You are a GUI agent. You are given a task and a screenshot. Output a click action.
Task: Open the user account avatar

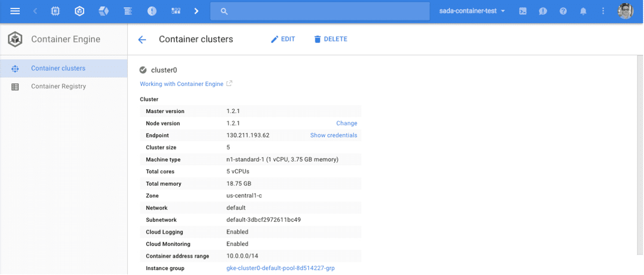point(626,11)
